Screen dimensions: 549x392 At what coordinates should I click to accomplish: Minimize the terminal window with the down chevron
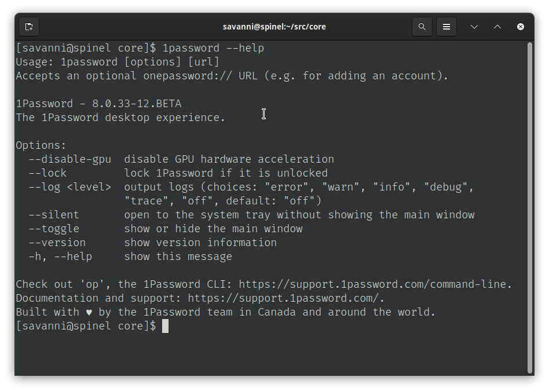[474, 27]
